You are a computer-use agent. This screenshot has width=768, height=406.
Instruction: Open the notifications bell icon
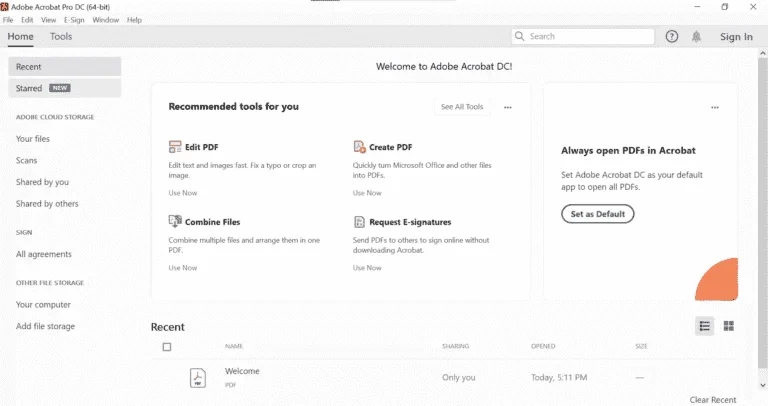pyautogui.click(x=696, y=36)
